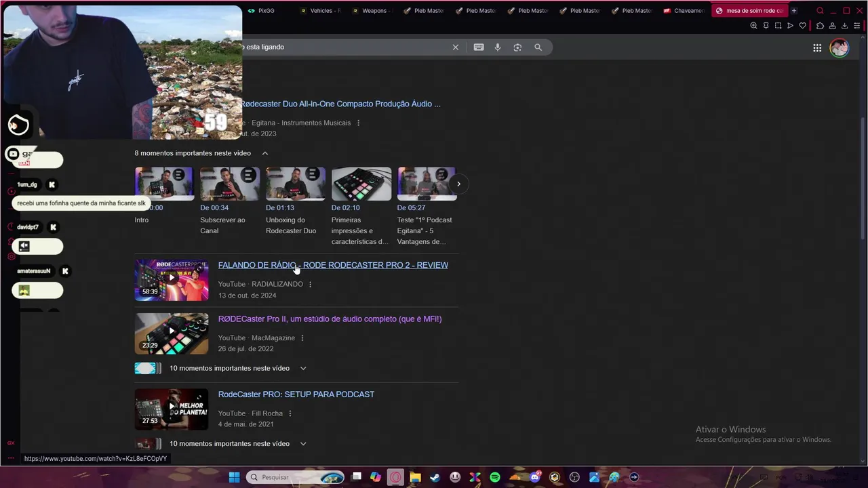Collapse the 8 momentos importantes section
Screen dimensions: 868x488
click(265, 153)
